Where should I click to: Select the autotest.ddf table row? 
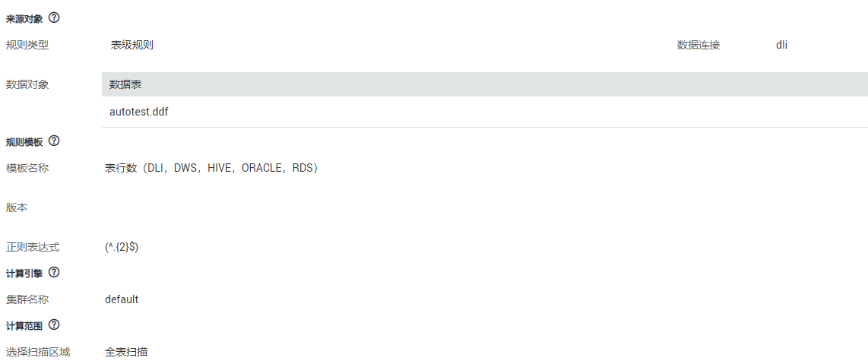pyautogui.click(x=139, y=112)
